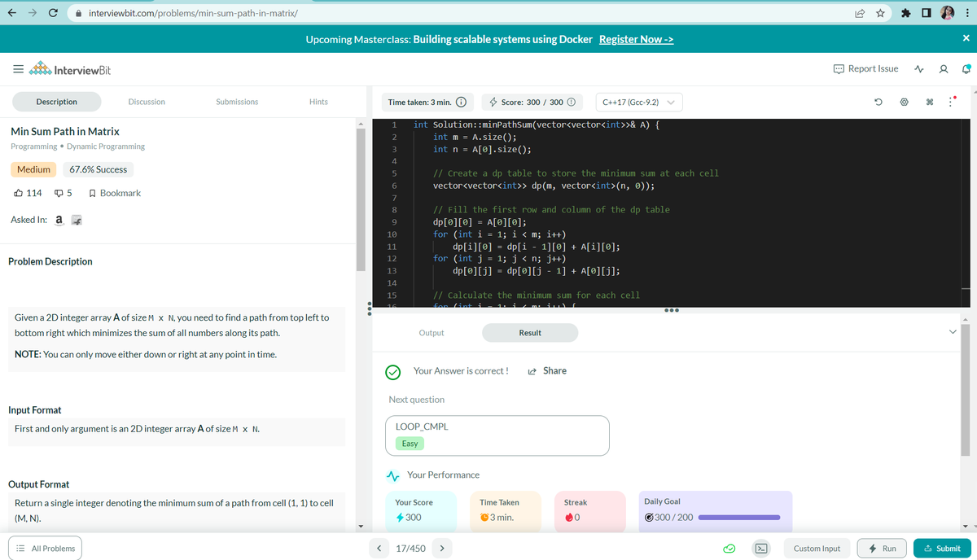Switch to the Hints tab
977x560 pixels.
coord(318,102)
